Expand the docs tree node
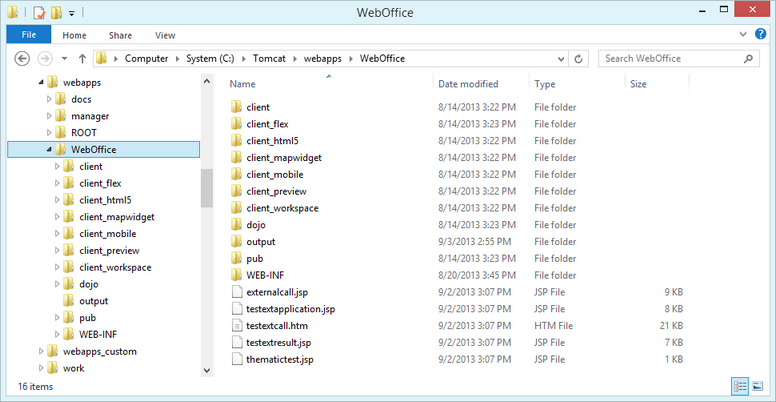Viewport: 776px width, 402px height. coord(48,100)
